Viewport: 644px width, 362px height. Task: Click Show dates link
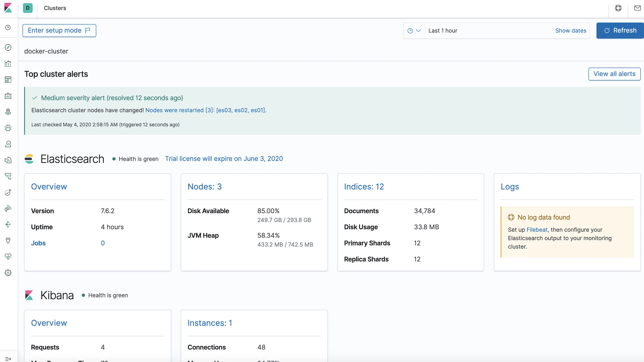click(x=571, y=31)
